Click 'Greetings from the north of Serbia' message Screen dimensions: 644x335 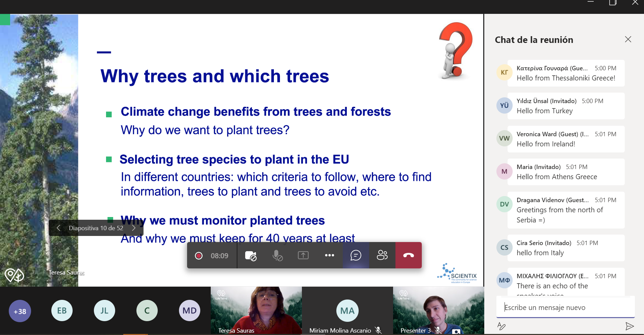pos(560,215)
